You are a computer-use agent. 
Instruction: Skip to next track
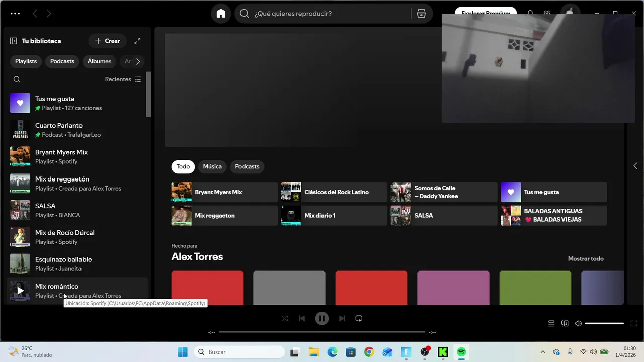(x=342, y=318)
